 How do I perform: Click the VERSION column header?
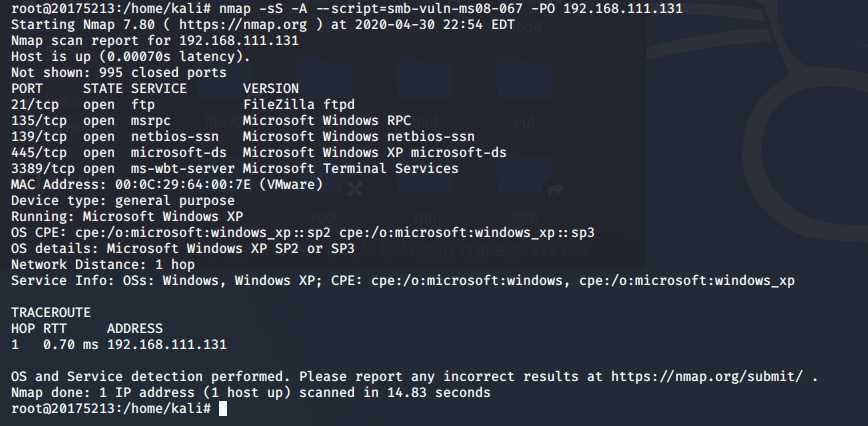click(x=271, y=89)
